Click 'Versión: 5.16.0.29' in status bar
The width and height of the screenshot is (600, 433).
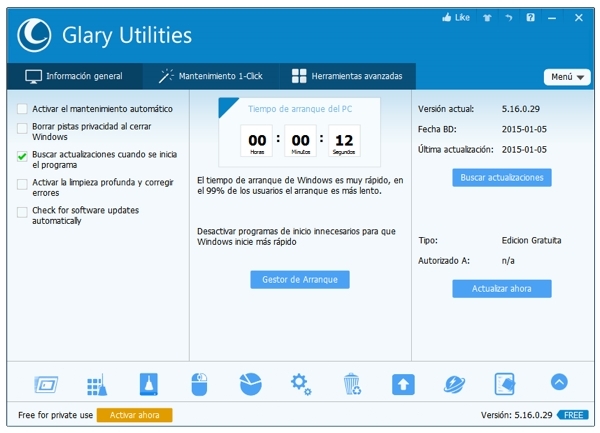[x=517, y=415]
